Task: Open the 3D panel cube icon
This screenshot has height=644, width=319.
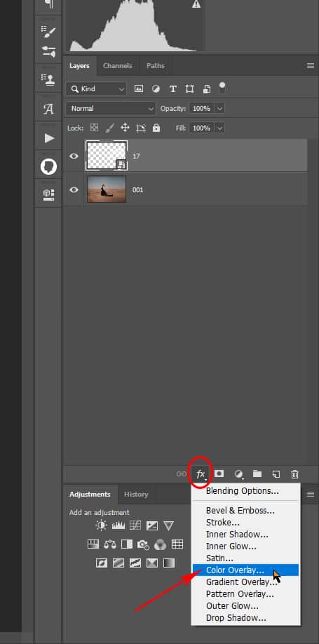Action: pos(48,195)
